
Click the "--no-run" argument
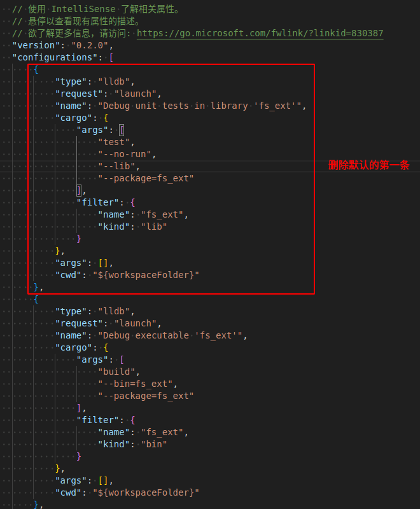click(x=125, y=154)
